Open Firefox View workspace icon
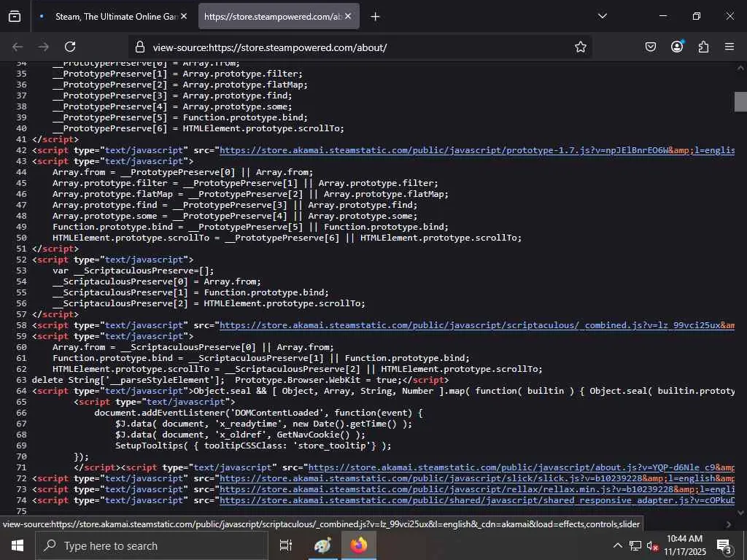The width and height of the screenshot is (747, 560). click(x=15, y=16)
